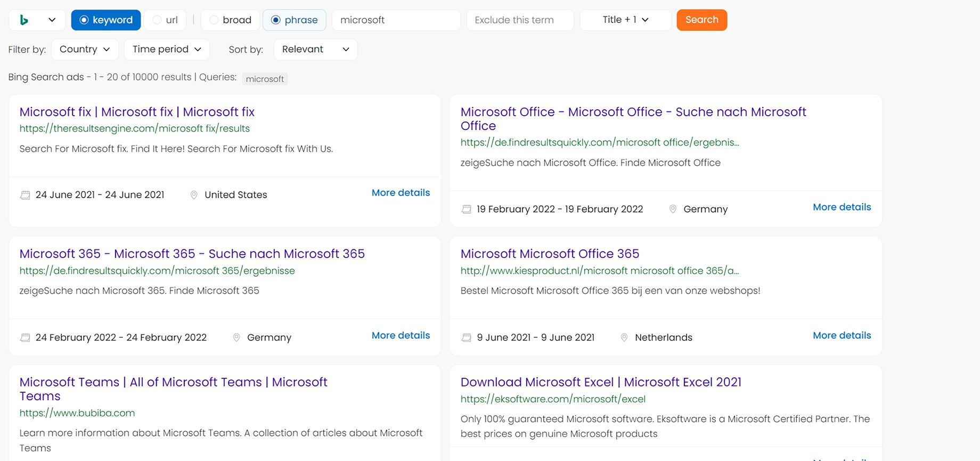This screenshot has width=980, height=461.
Task: Visit findresultsquickly microsoft 365 ergebnisse URL
Action: pyautogui.click(x=157, y=271)
